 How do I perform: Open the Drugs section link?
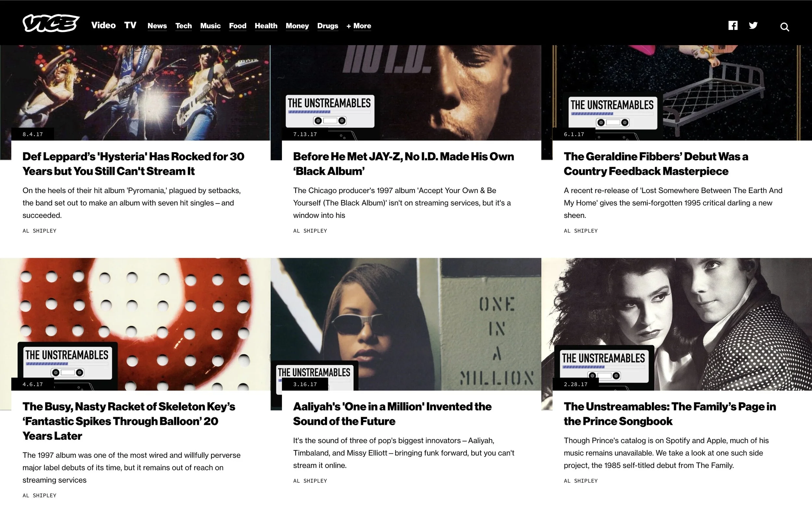[x=328, y=26]
